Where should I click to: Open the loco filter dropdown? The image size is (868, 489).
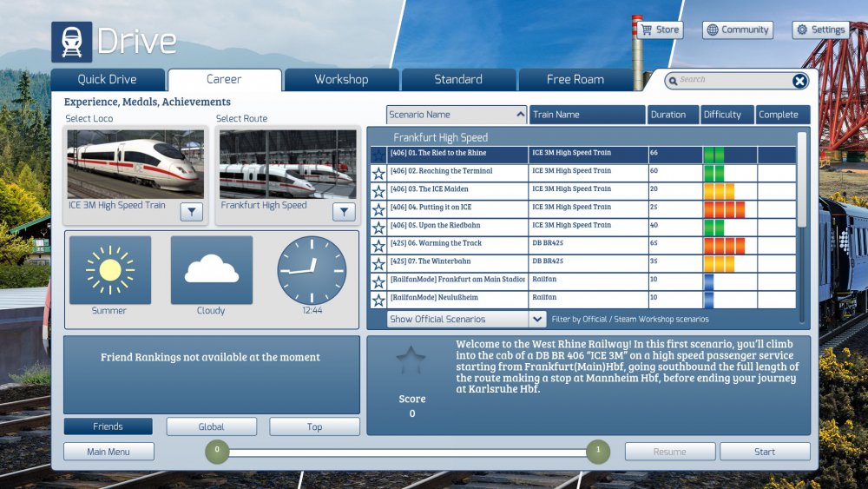tap(192, 212)
